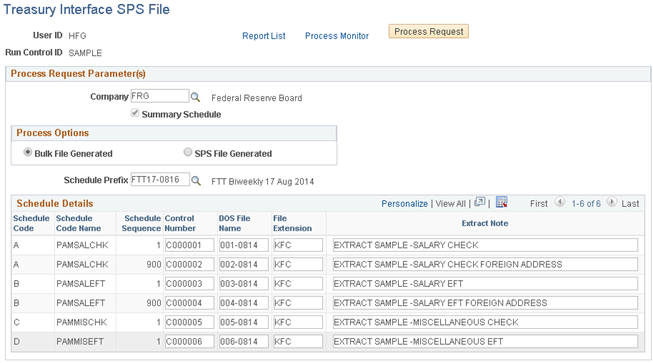Image resolution: width=653 pixels, height=363 pixels.
Task: Select Federal Reserve Board description text
Action: [x=257, y=98]
